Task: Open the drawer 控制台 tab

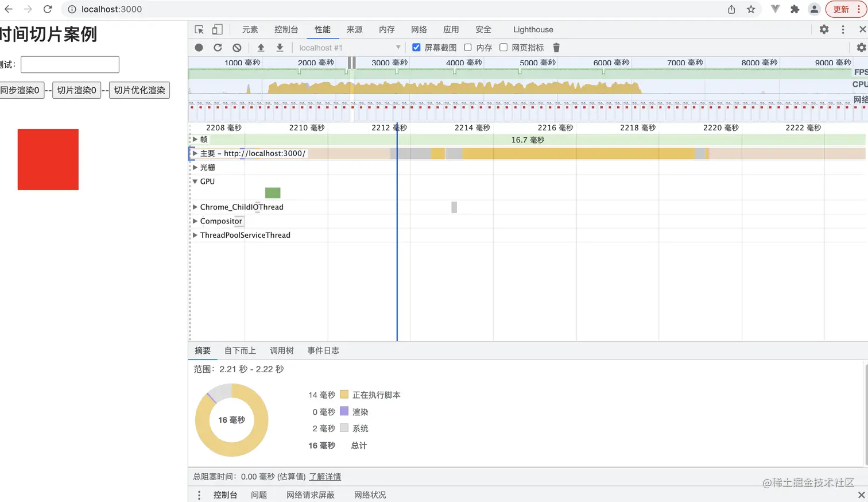Action: click(225, 495)
